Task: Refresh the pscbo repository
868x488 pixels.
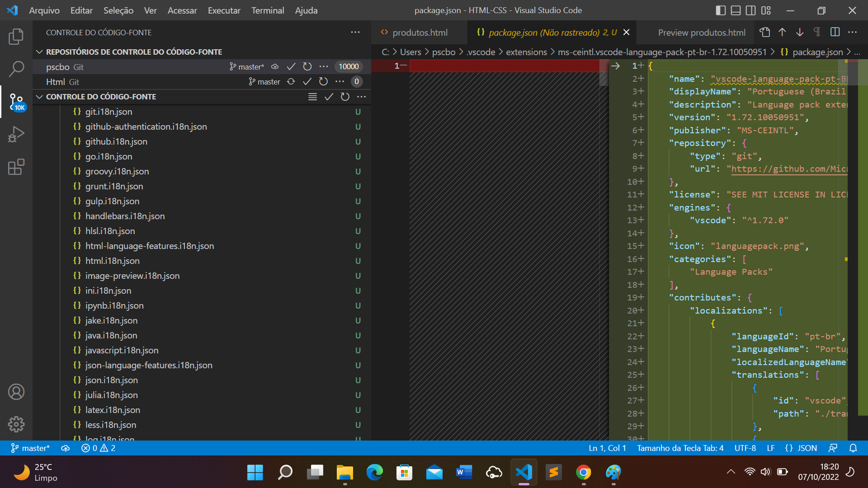Action: click(307, 66)
